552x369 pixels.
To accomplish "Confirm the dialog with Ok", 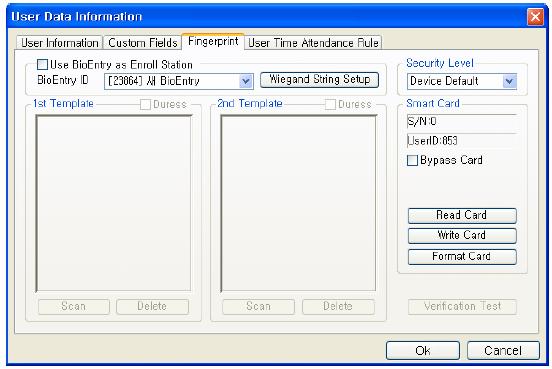I will 423,350.
